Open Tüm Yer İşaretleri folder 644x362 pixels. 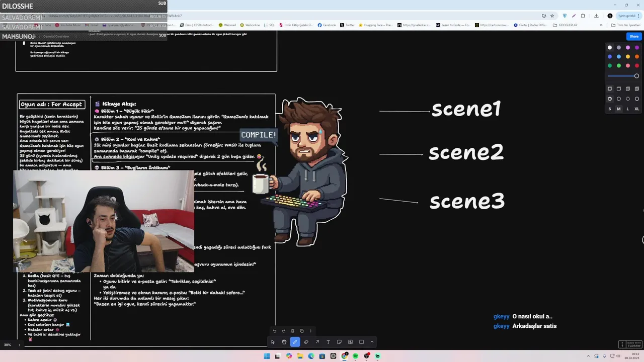pyautogui.click(x=625, y=25)
